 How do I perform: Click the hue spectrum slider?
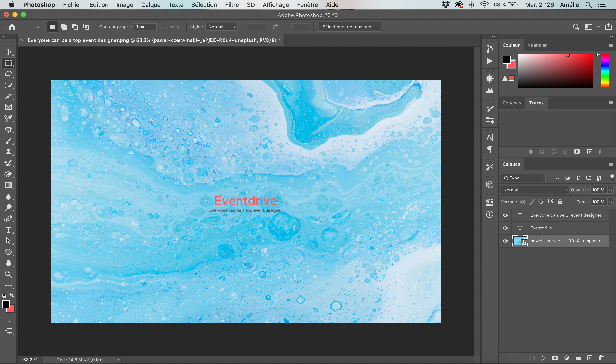pyautogui.click(x=604, y=71)
